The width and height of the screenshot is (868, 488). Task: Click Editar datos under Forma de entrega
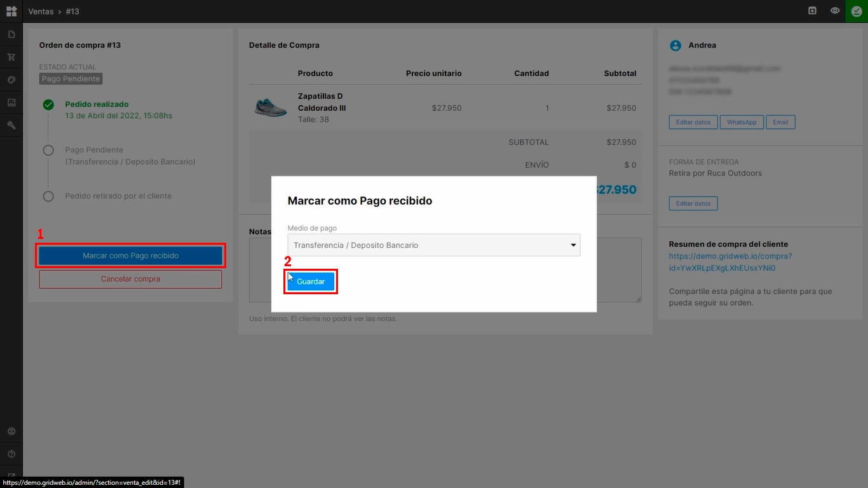[x=693, y=203]
